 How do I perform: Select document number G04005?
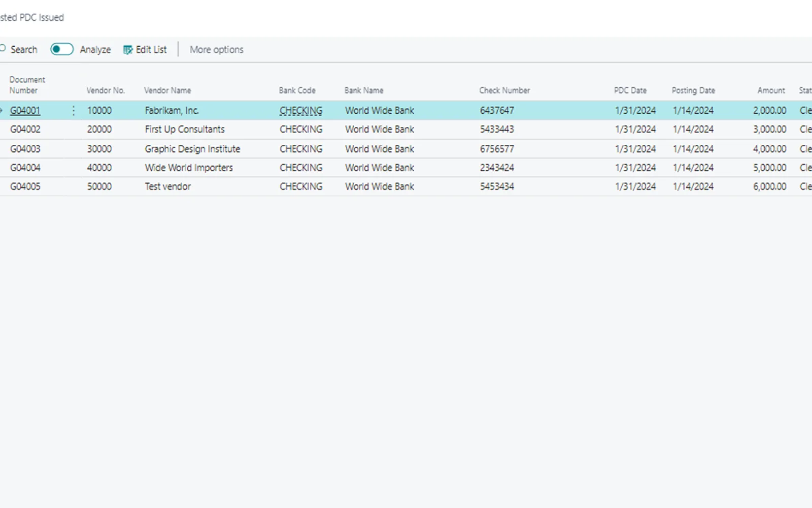point(25,186)
